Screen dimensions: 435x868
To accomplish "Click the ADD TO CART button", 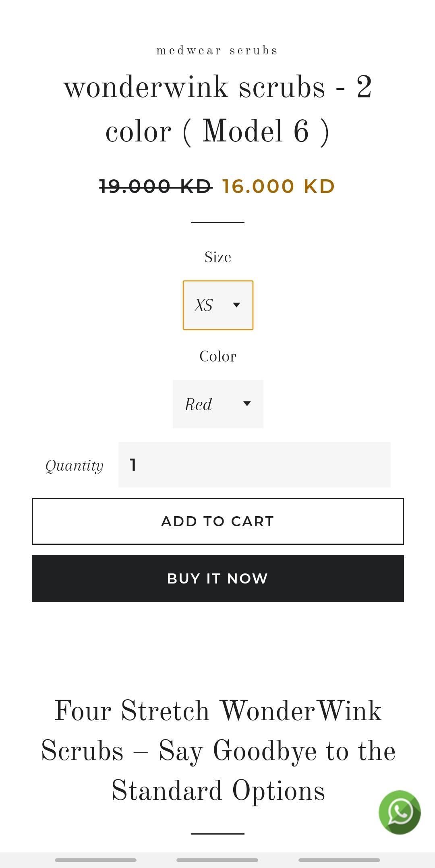I will [x=217, y=521].
